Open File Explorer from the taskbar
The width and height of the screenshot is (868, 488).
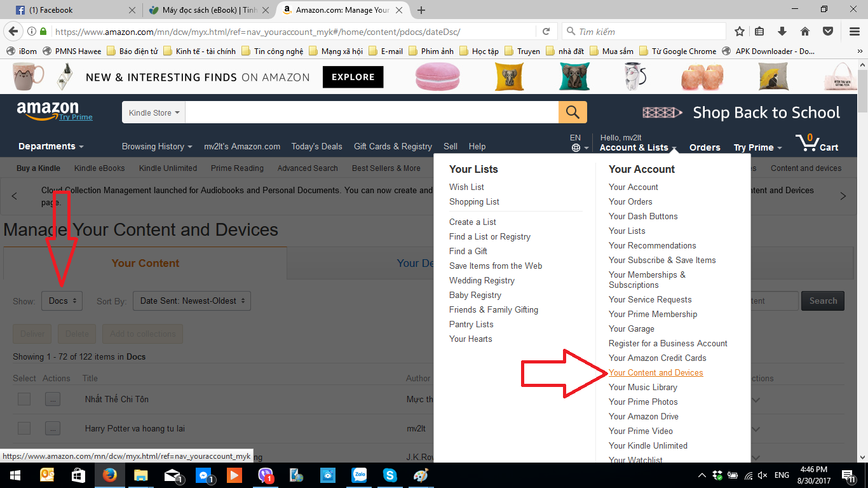140,475
